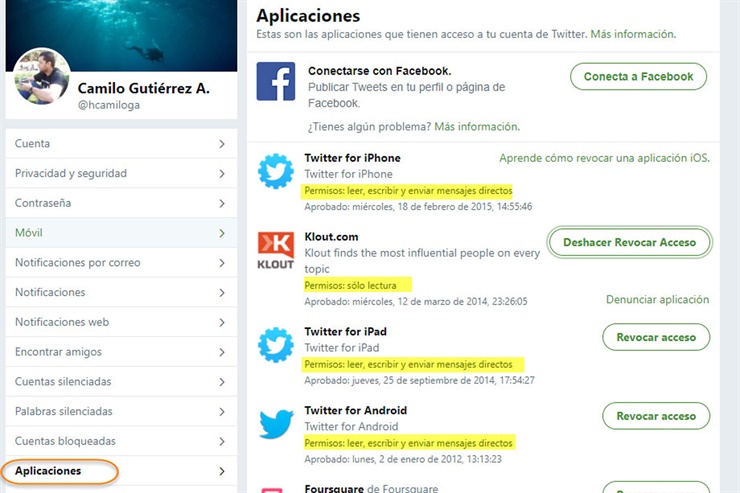740x493 pixels.
Task: Click the Twitter for iPad gear icon
Action: pyautogui.click(x=276, y=344)
